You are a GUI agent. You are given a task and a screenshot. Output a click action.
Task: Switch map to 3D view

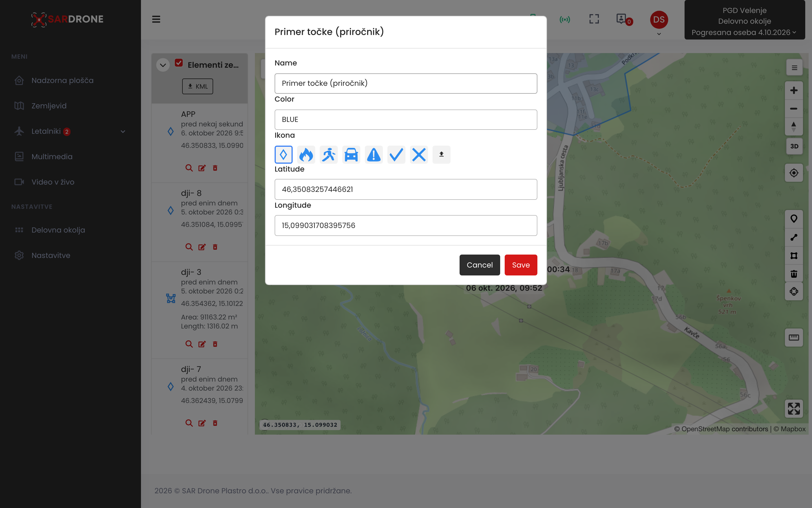click(794, 146)
